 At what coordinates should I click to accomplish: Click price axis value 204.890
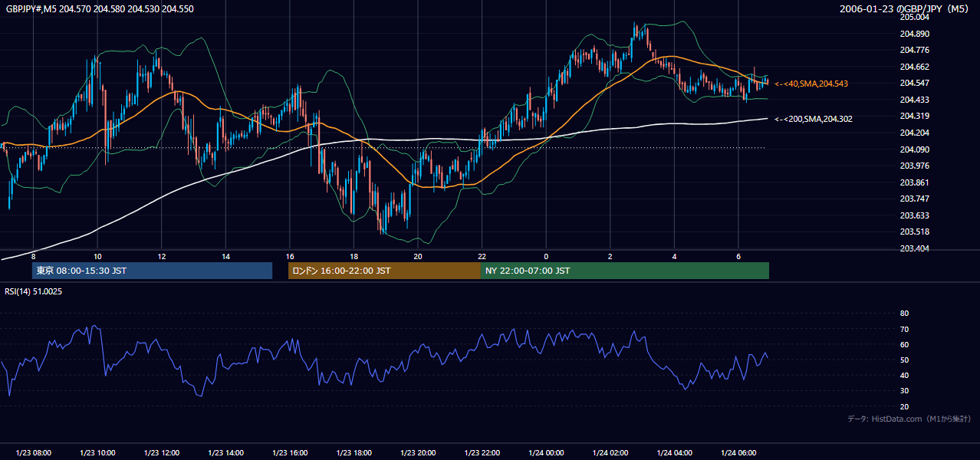click(x=915, y=34)
